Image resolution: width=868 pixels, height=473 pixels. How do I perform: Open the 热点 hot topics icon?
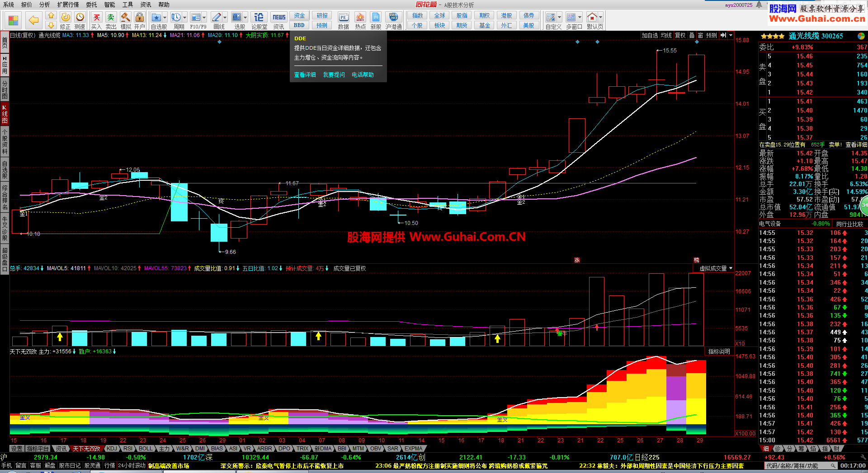pos(360,17)
